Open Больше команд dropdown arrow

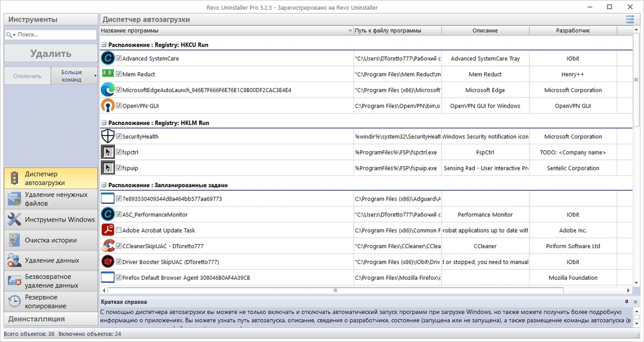pyautogui.click(x=95, y=76)
